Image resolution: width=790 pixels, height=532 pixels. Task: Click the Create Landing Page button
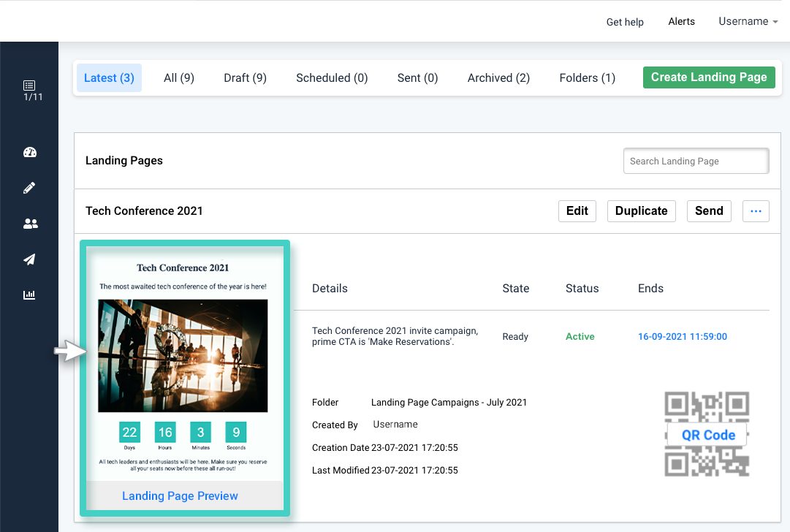(x=709, y=77)
